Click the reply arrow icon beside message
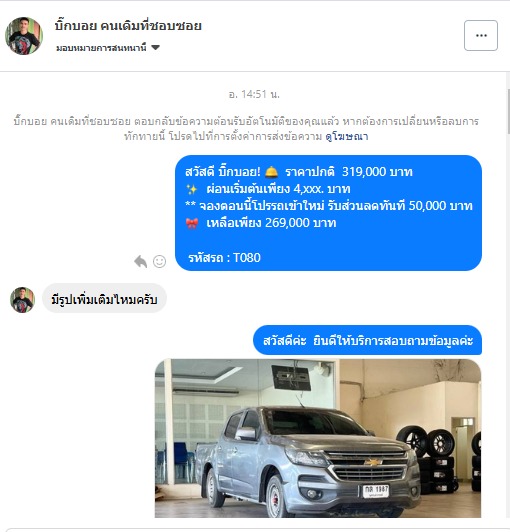The image size is (510, 532). click(x=140, y=261)
